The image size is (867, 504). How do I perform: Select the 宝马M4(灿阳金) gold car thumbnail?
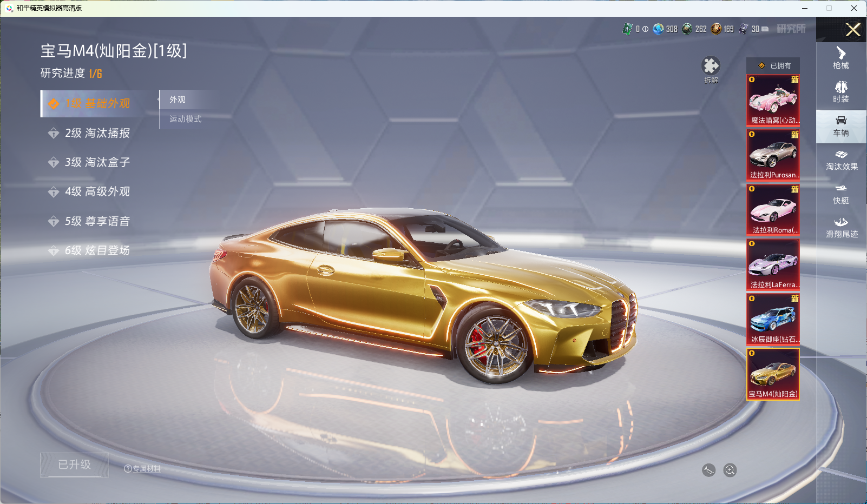773,374
